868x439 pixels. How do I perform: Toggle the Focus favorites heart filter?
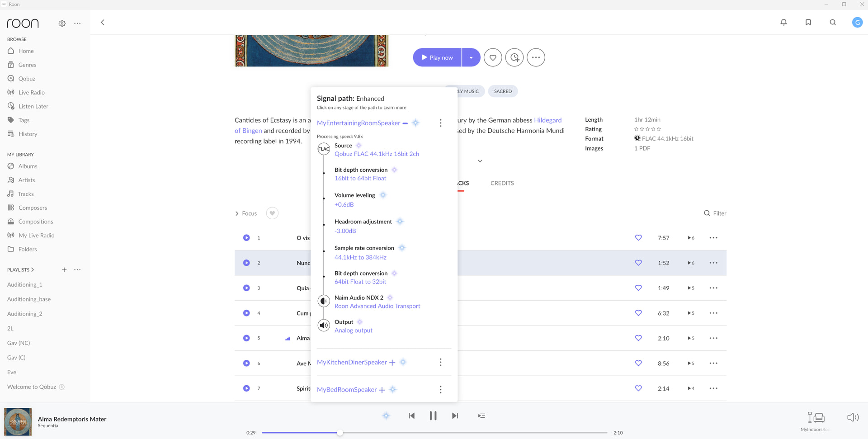point(272,213)
